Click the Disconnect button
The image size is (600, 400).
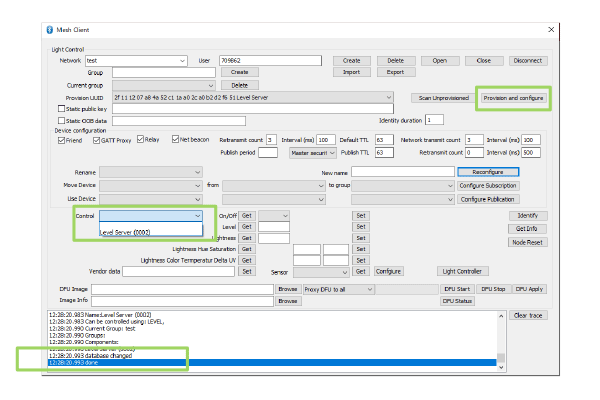tap(528, 60)
